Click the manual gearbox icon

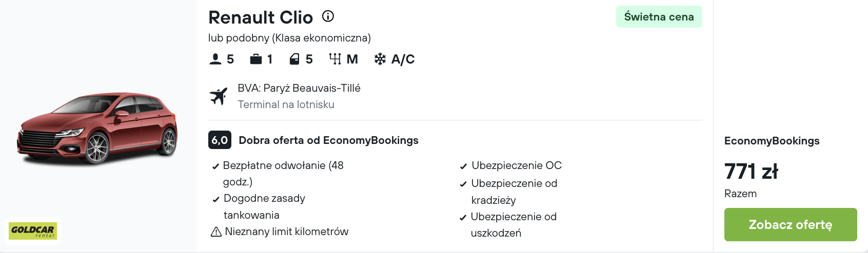pyautogui.click(x=335, y=59)
